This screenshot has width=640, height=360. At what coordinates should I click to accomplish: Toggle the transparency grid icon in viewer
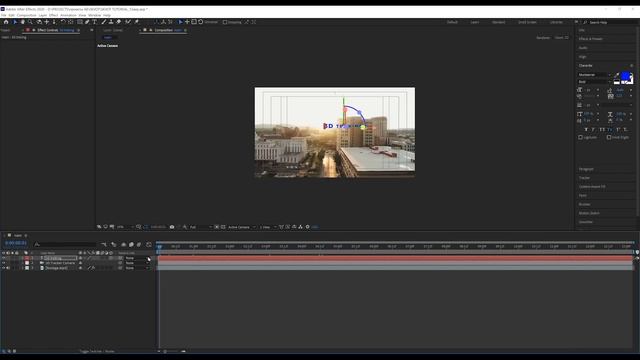[223, 227]
